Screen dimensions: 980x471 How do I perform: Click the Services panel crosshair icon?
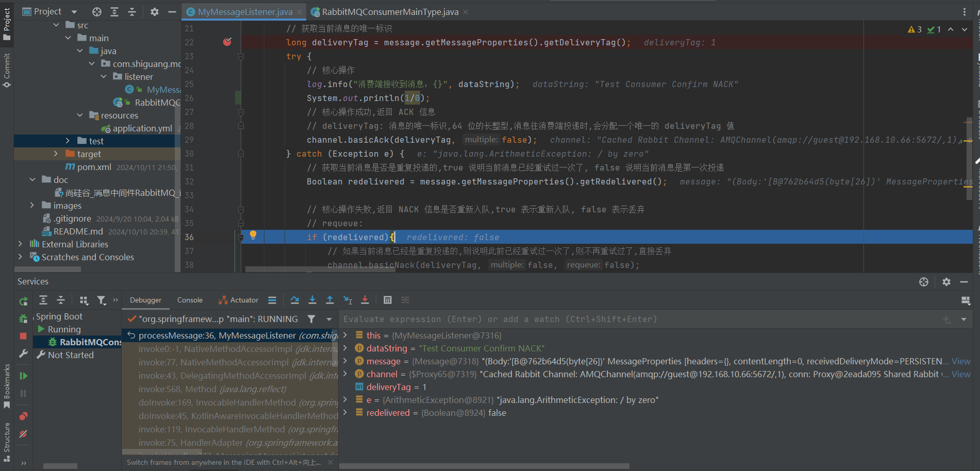[x=924, y=281]
